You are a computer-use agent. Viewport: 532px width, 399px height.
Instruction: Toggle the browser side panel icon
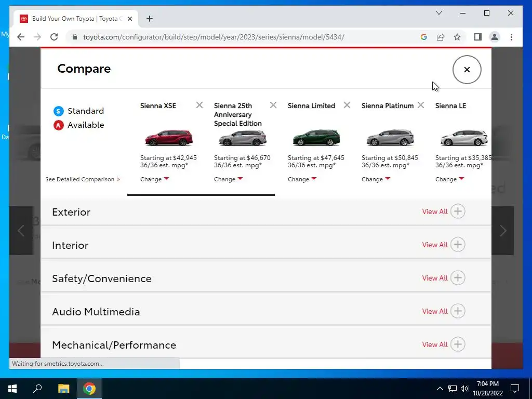click(x=478, y=37)
